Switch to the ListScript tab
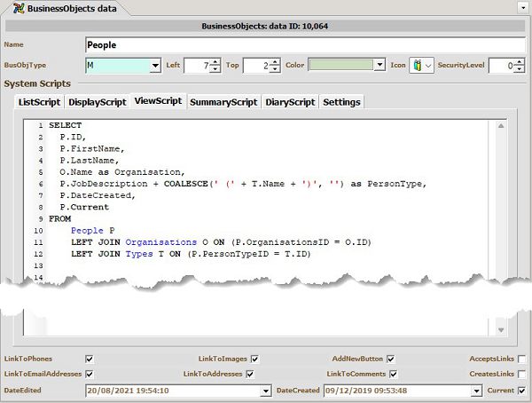 39,102
